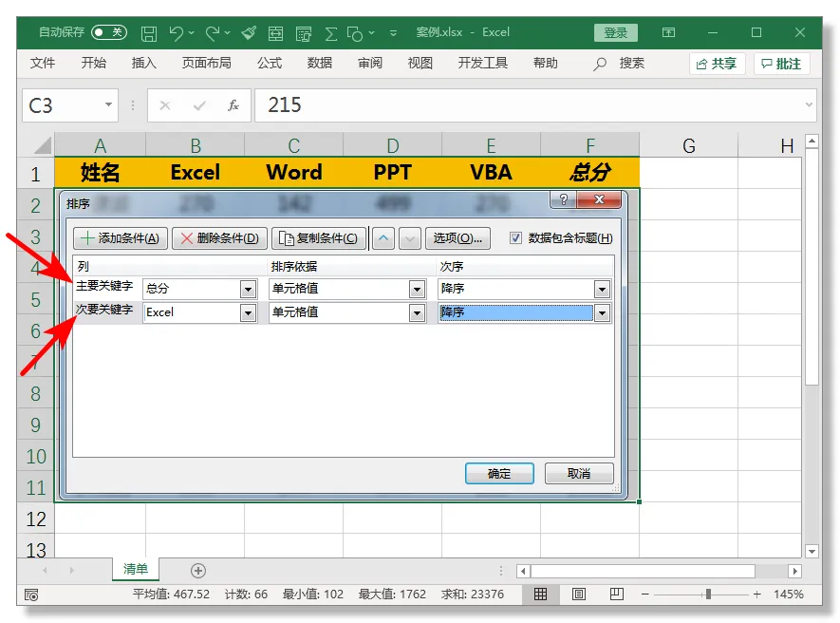This screenshot has height=623, width=840.
Task: Toggle the AutoSave switch
Action: 109,32
